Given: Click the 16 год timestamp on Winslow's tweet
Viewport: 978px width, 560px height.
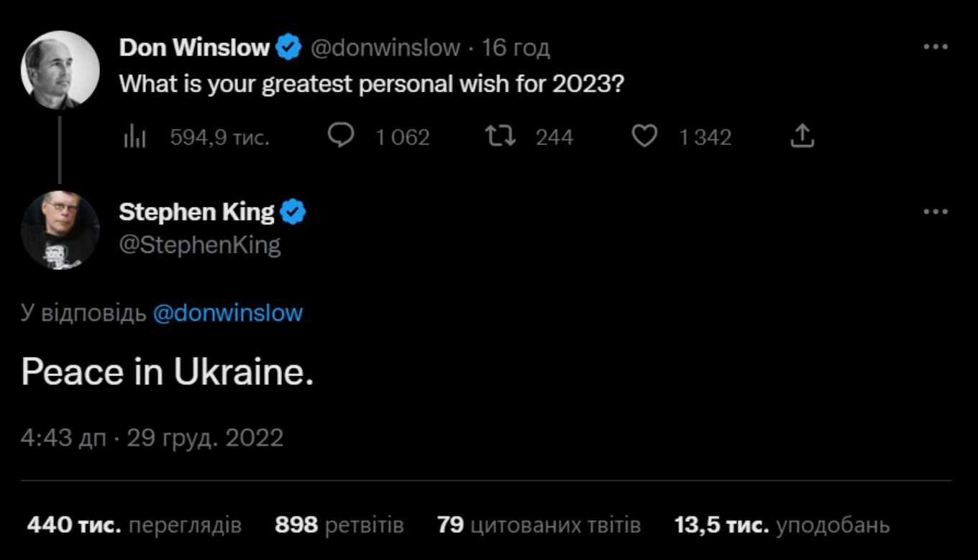Looking at the screenshot, I should pos(516,48).
